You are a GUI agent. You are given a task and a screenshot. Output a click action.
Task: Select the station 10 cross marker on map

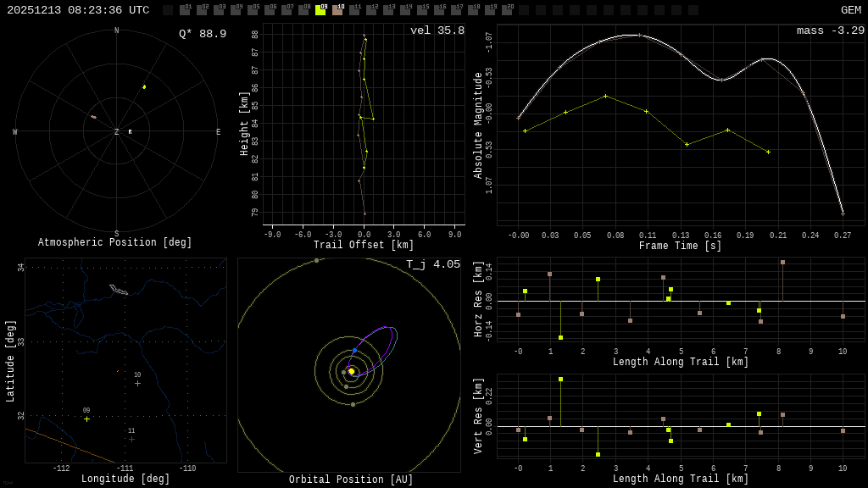click(x=137, y=383)
